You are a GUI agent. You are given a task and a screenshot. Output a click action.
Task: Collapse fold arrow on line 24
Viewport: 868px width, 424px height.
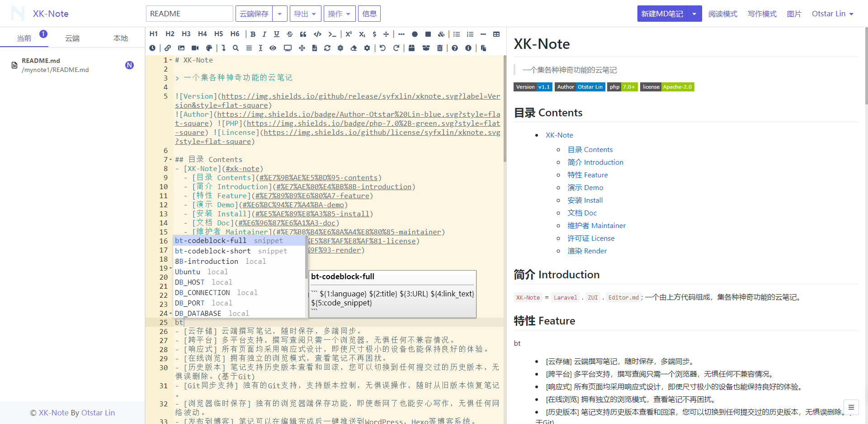coord(170,314)
